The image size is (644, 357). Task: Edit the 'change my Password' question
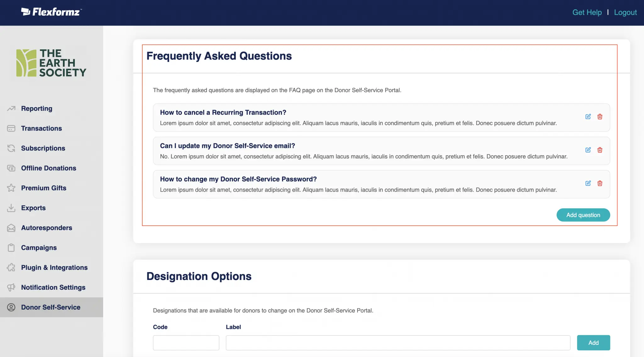click(588, 183)
